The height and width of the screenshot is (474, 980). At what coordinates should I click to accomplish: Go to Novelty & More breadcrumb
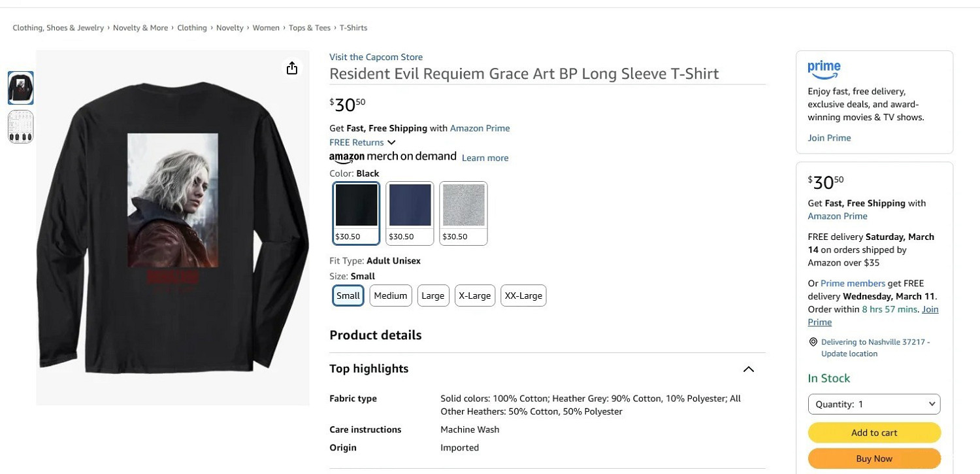[140, 28]
